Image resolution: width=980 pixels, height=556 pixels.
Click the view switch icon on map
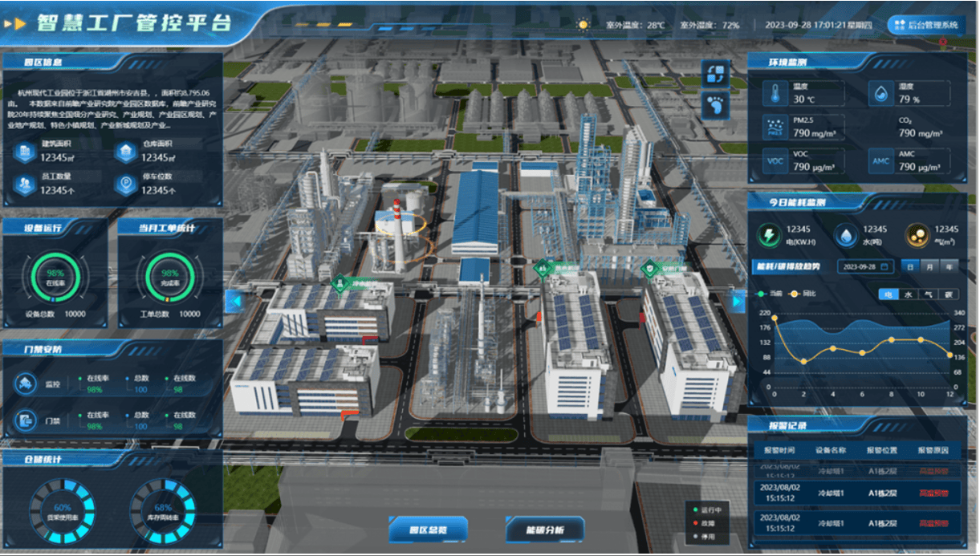[x=716, y=75]
